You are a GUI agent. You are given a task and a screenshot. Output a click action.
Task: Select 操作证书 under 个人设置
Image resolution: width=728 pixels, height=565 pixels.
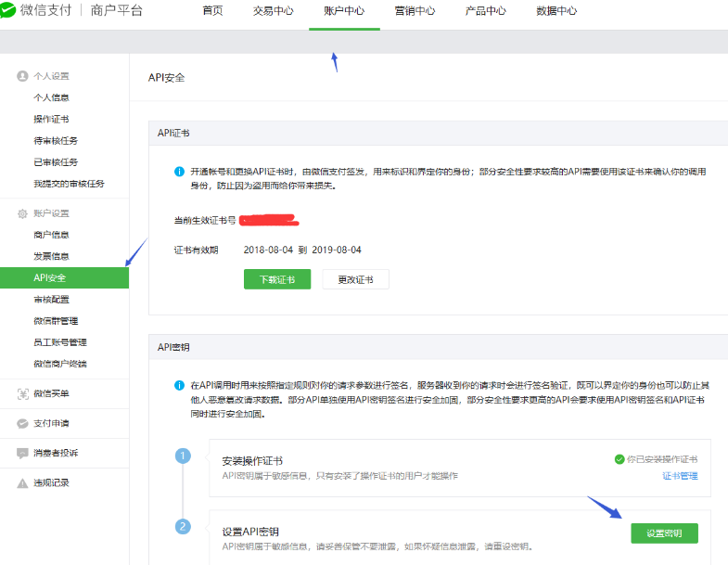tap(51, 119)
